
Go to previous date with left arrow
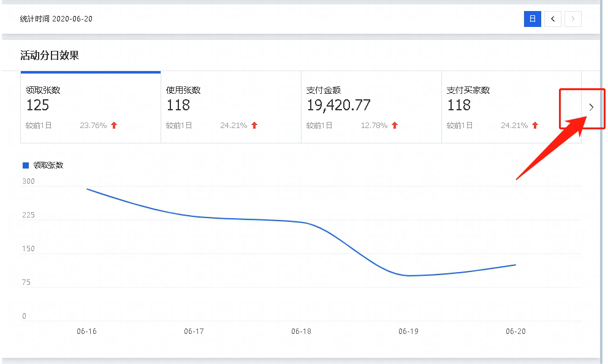pyautogui.click(x=553, y=19)
